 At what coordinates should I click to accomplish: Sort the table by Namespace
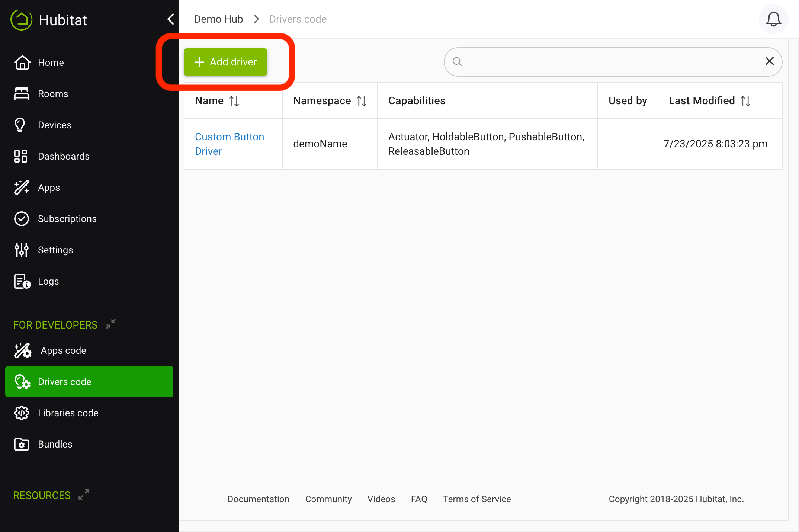(x=362, y=101)
